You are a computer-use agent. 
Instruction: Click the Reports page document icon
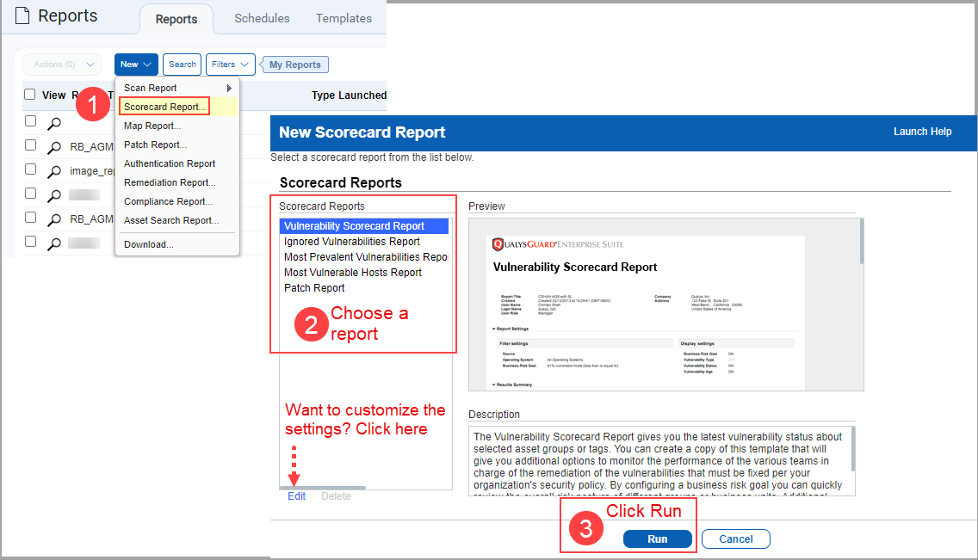click(x=22, y=15)
